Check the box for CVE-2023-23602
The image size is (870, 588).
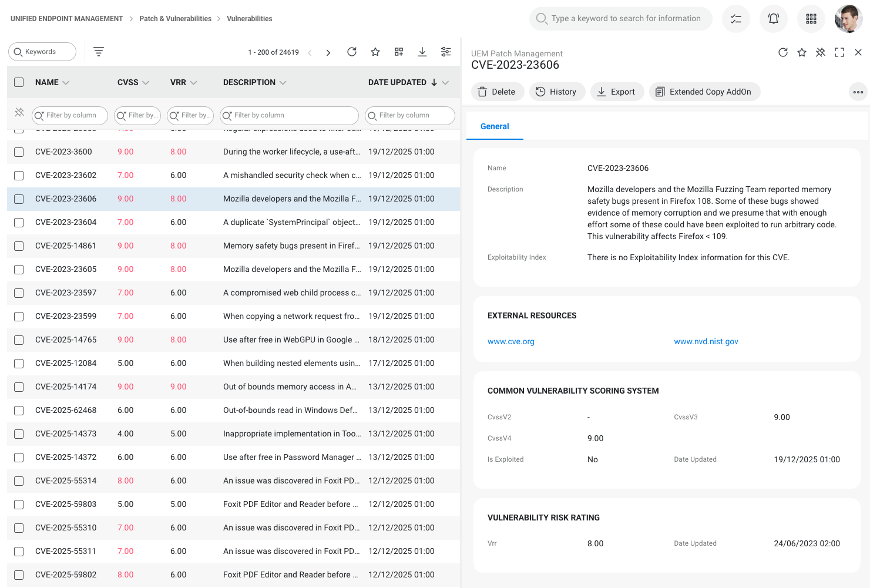[19, 176]
